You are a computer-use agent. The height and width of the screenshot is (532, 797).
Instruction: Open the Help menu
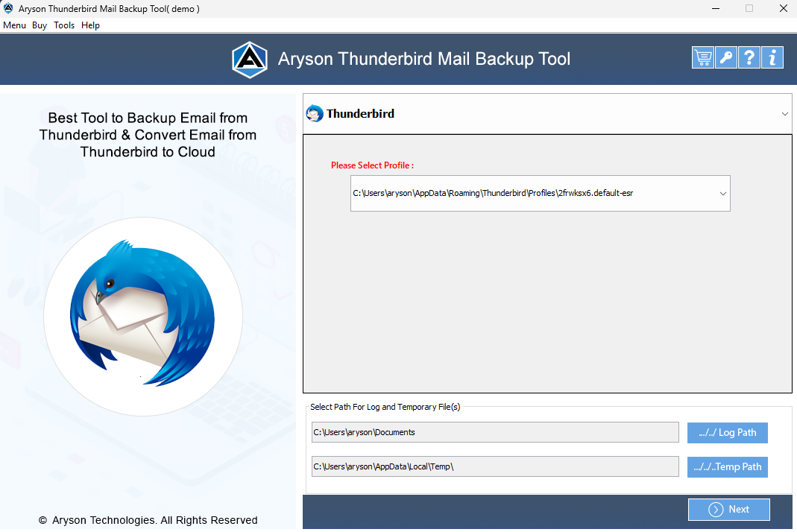coord(90,25)
